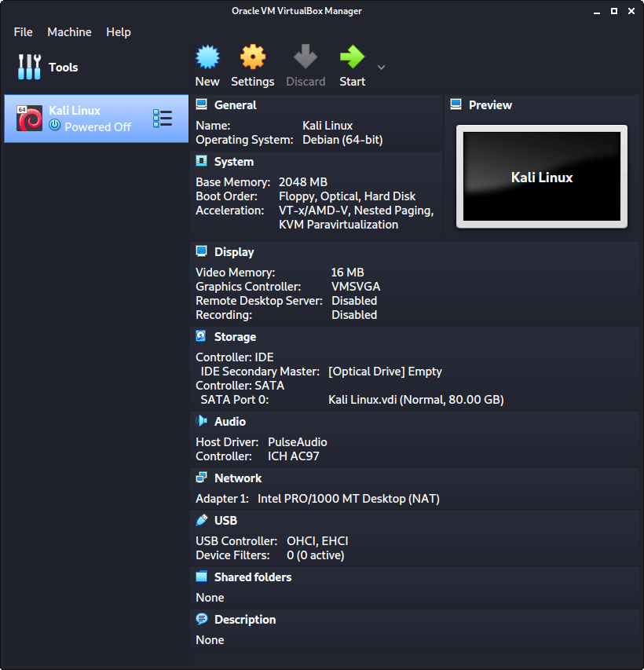This screenshot has height=670, width=644.
Task: Open the Machine menu
Action: (x=69, y=32)
